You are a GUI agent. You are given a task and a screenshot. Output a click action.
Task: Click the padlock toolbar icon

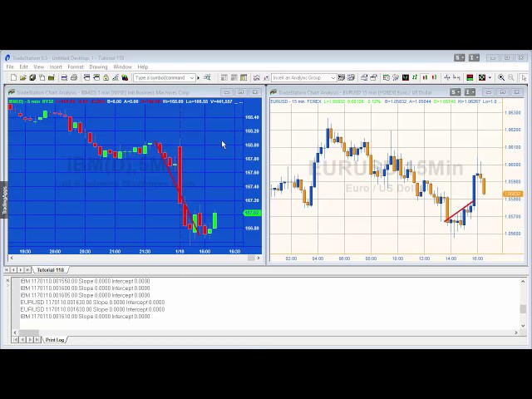click(106, 77)
